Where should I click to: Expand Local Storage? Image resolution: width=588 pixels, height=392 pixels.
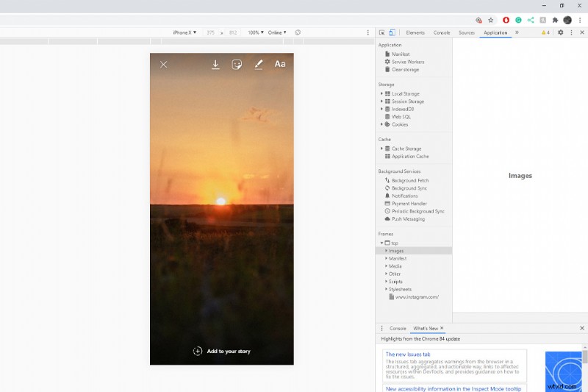pos(381,94)
